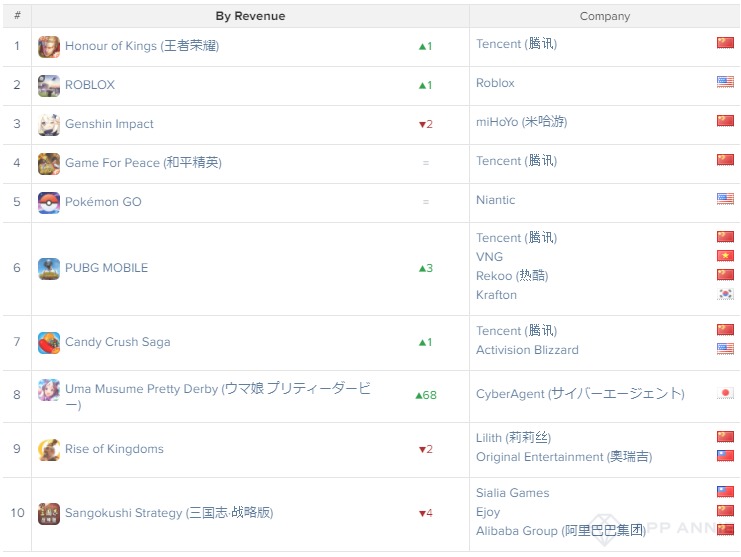Click the China flag beside Lilith
The height and width of the screenshot is (557, 741).
pyautogui.click(x=725, y=437)
